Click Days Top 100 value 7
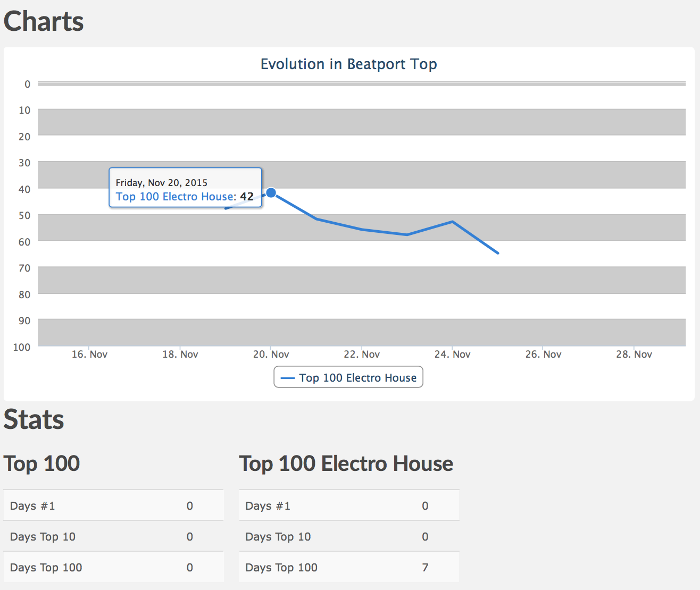 (x=425, y=568)
